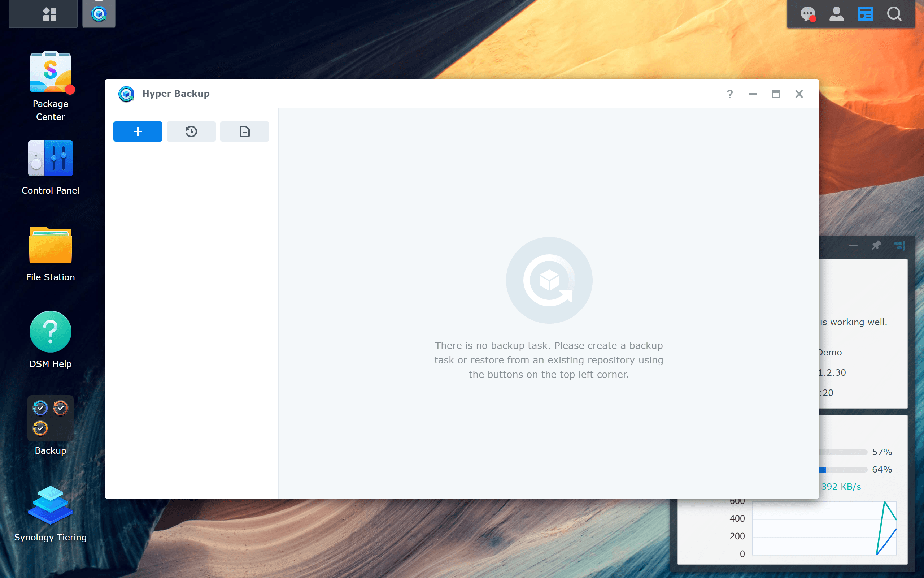This screenshot has width=924, height=578.
Task: Open widget panel settings icon
Action: coord(899,245)
